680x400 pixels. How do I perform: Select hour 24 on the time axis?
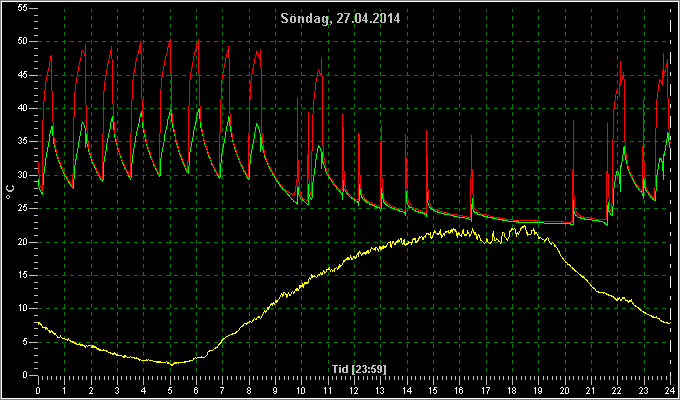[x=670, y=390]
